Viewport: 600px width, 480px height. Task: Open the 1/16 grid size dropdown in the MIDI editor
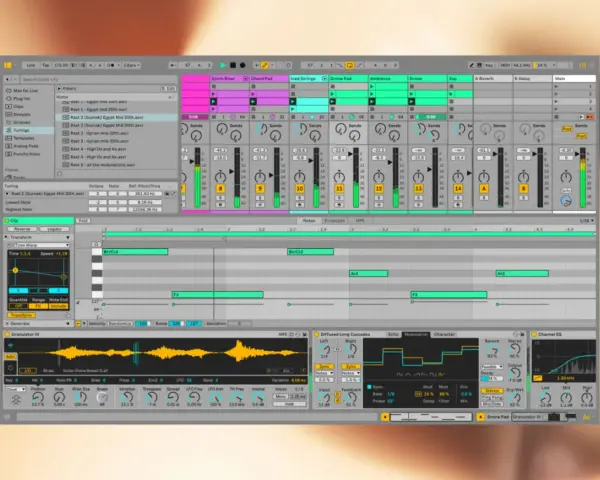pyautogui.click(x=587, y=221)
